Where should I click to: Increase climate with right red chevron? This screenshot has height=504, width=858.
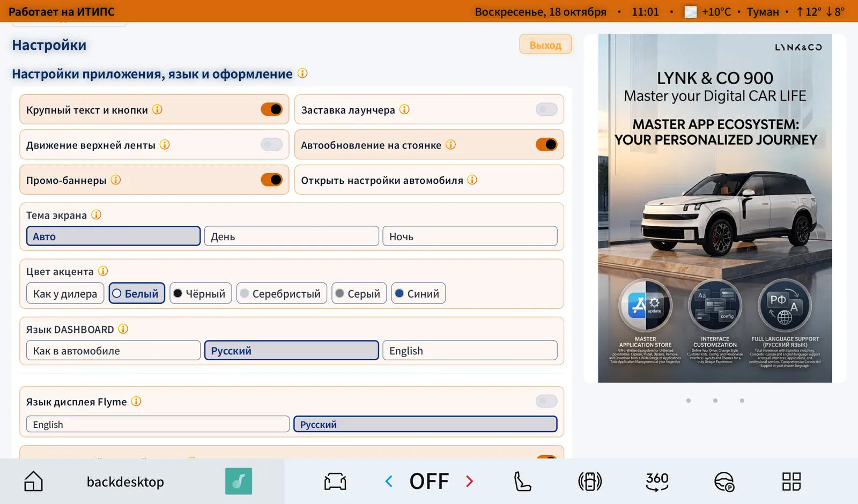pyautogui.click(x=469, y=481)
